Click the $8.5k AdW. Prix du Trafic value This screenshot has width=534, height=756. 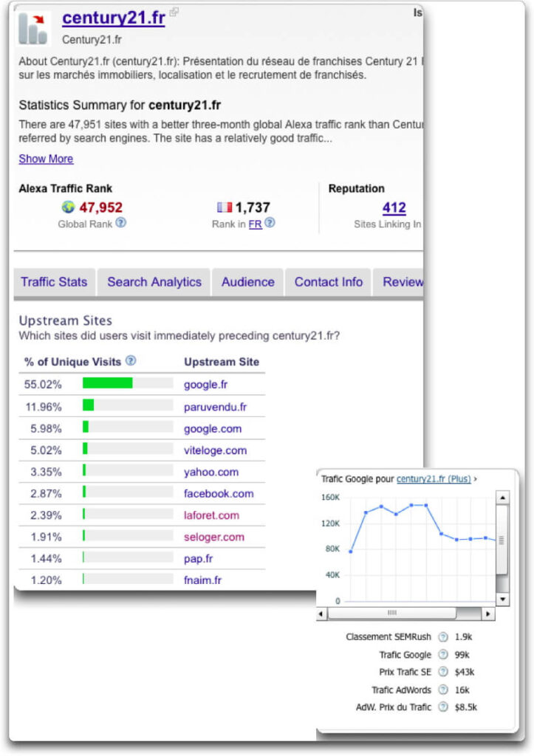[x=465, y=707]
